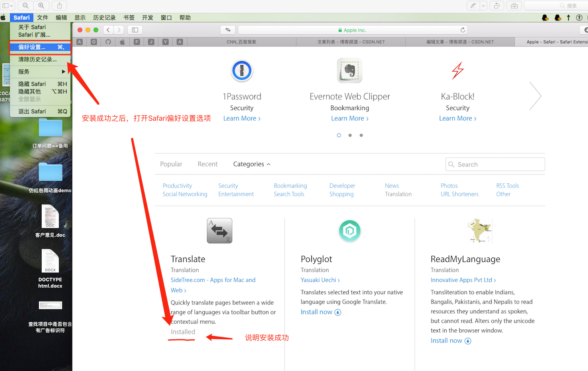Select the second carousel page dot
588x371 pixels.
pos(350,136)
